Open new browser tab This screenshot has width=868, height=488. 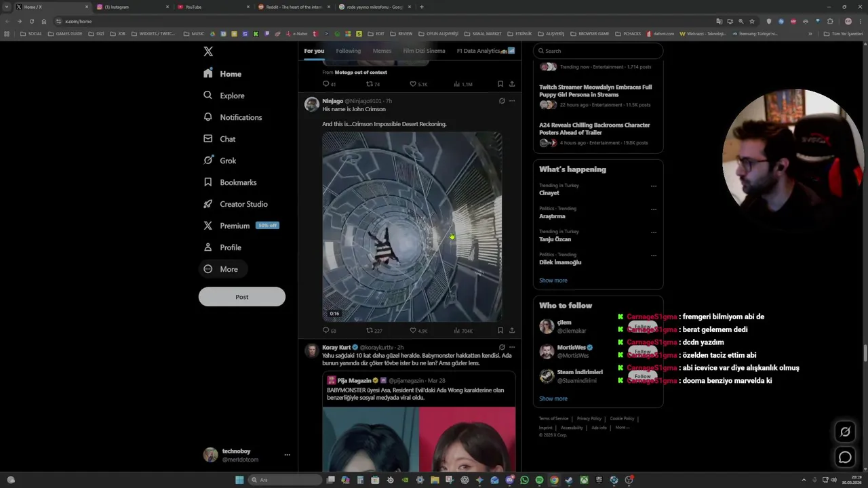point(422,7)
